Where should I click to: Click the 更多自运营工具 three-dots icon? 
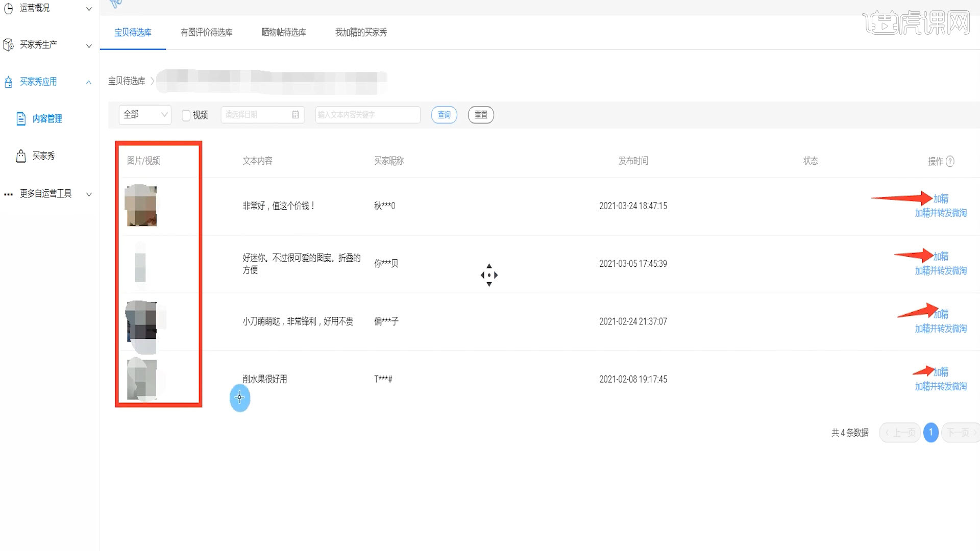click(x=8, y=194)
